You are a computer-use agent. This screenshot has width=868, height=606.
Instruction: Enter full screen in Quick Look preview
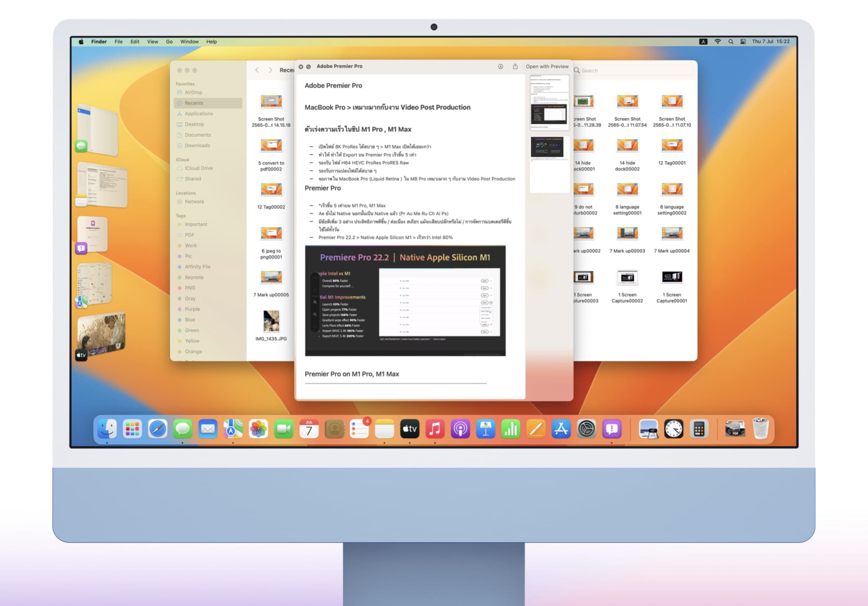pyautogui.click(x=309, y=66)
